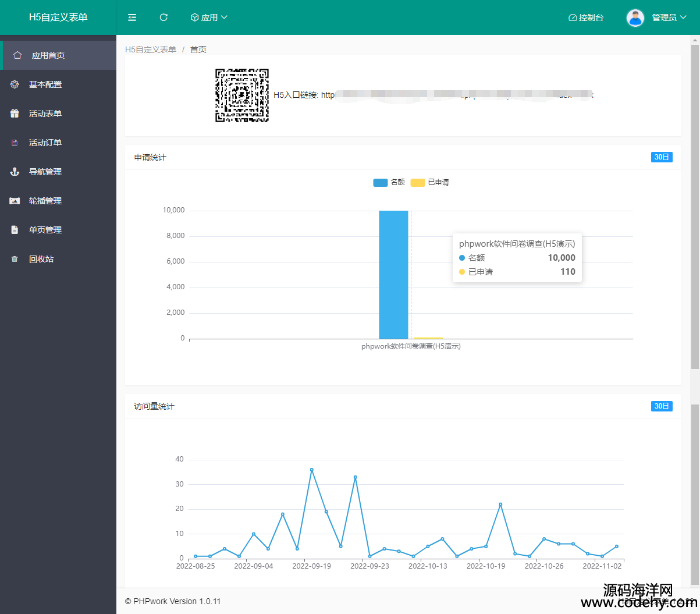This screenshot has height=614, width=700.
Task: Open the 单页管理 menu item
Action: 45,230
